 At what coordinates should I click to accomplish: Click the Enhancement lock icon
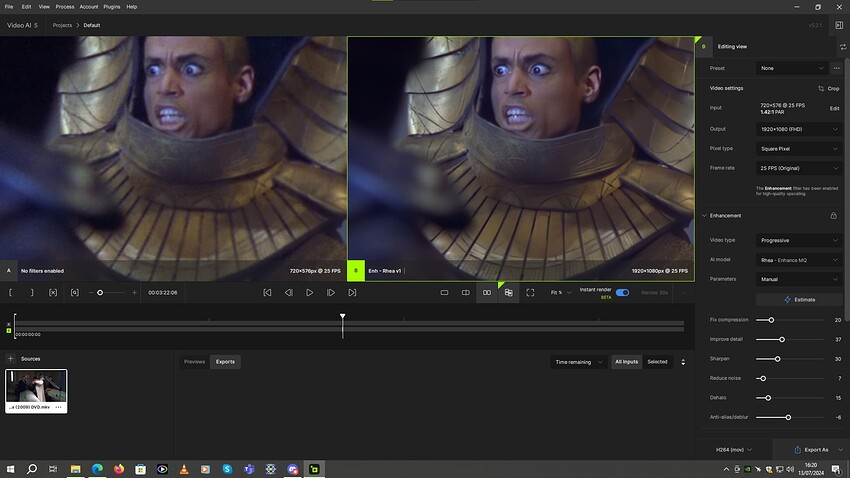pos(833,215)
